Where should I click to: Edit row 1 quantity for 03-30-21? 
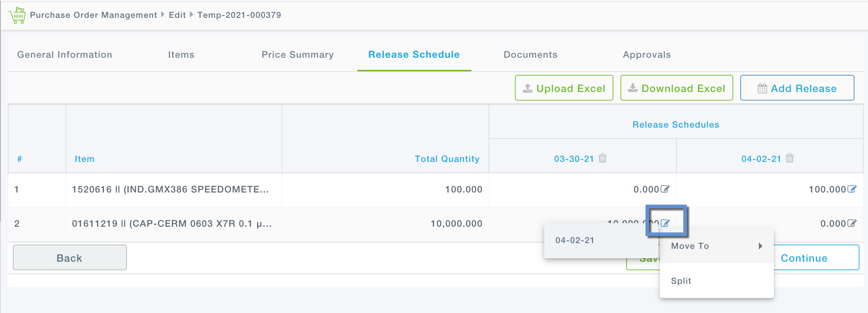pos(665,189)
